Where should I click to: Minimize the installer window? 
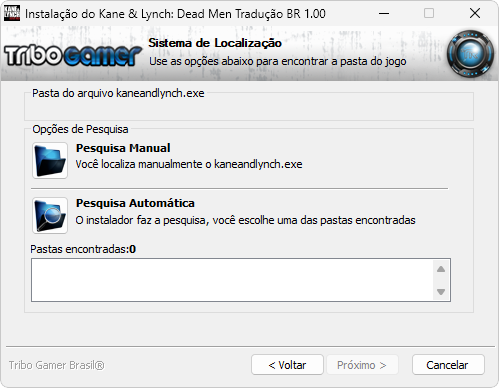click(384, 14)
